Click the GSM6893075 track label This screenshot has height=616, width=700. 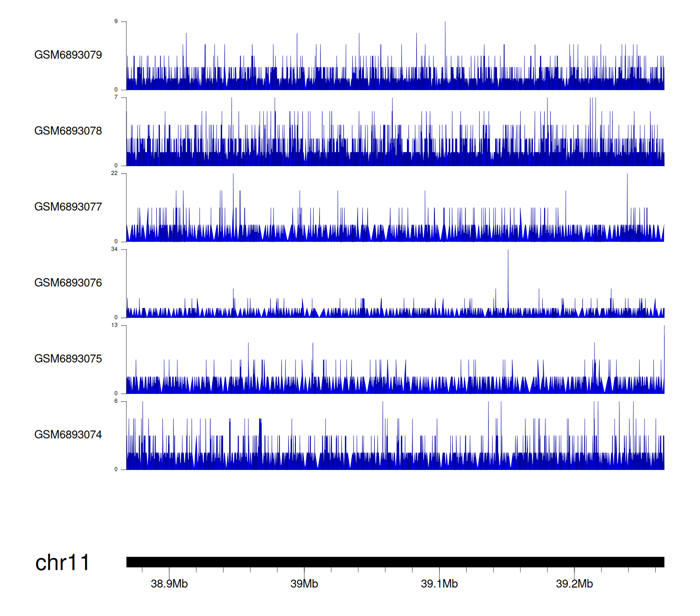(x=68, y=359)
